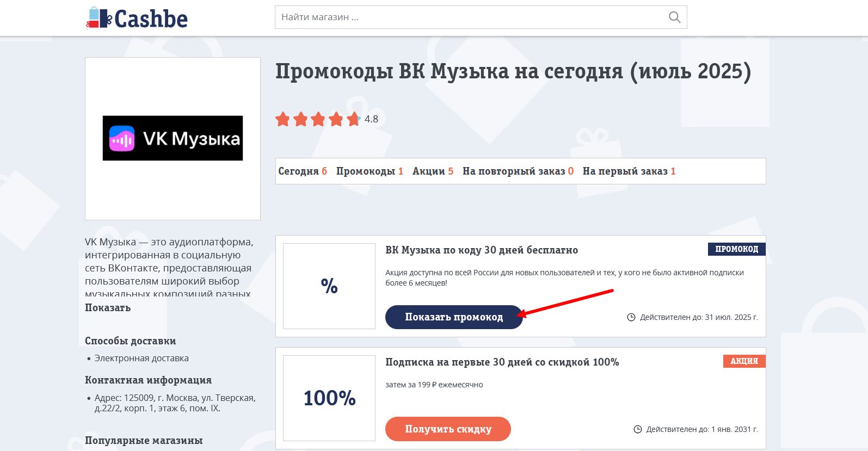Click the 'ПРОМОКОД' badge
Screen dimensions: 868x451
click(x=737, y=249)
